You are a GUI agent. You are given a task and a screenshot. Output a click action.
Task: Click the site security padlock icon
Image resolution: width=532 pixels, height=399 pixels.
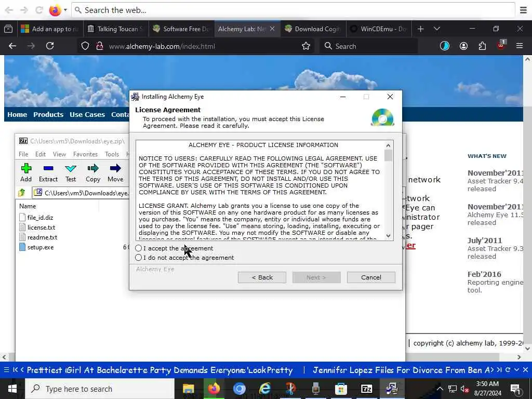tap(99, 46)
